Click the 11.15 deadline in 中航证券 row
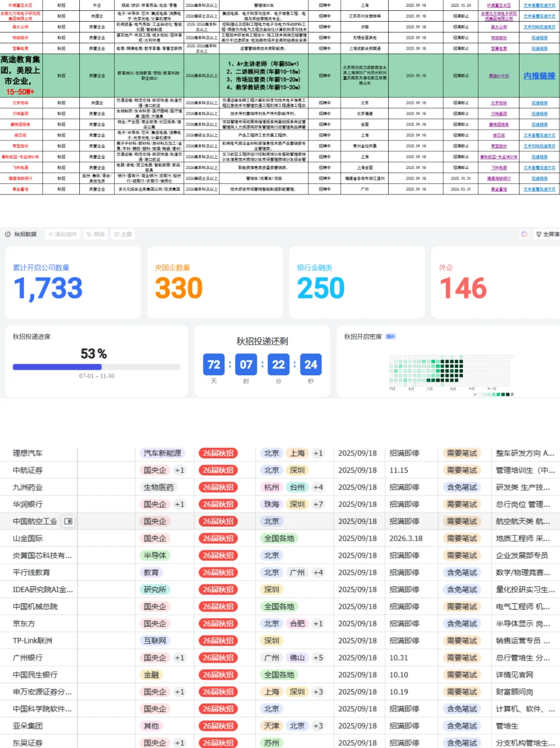 tap(399, 470)
